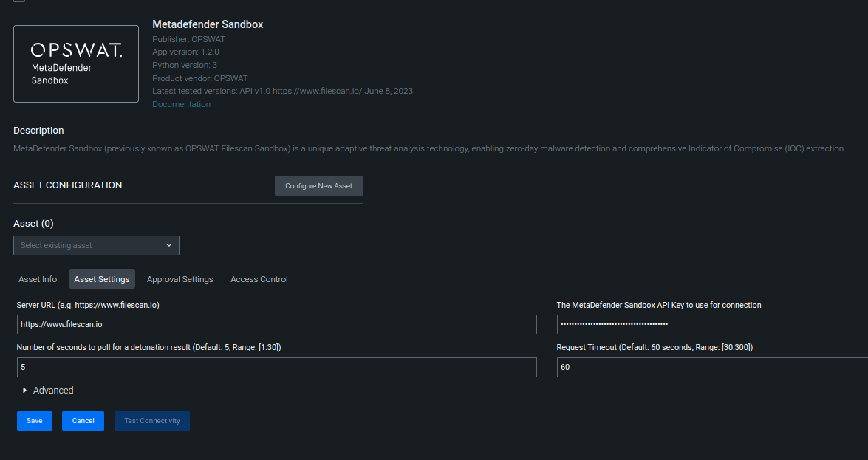The image size is (868, 460).
Task: Open the Select existing asset dropdown
Action: [96, 245]
